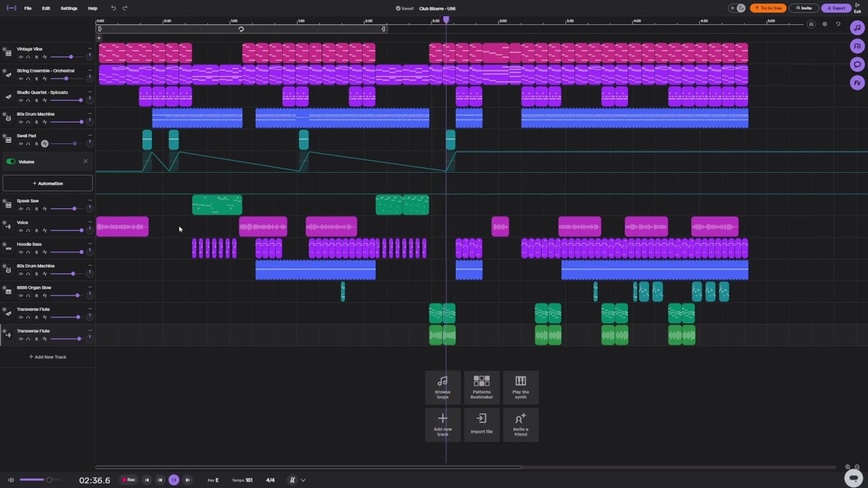This screenshot has height=488, width=868.
Task: Open the 4/4 time signature selector
Action: pos(271,480)
